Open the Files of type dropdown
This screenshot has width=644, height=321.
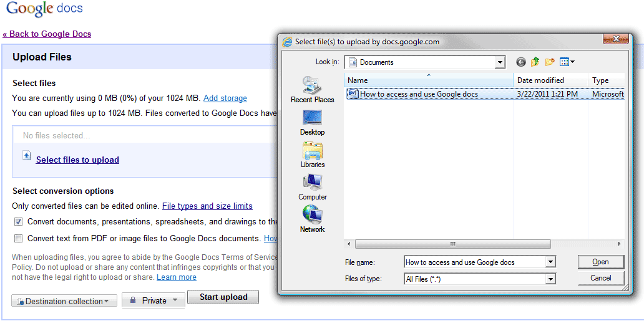tap(551, 279)
